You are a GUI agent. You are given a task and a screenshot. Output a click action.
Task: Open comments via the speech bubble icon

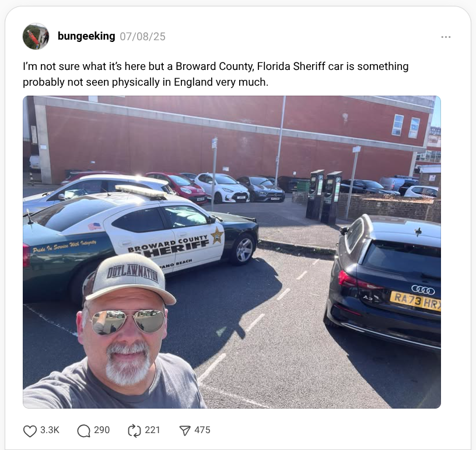tap(83, 431)
